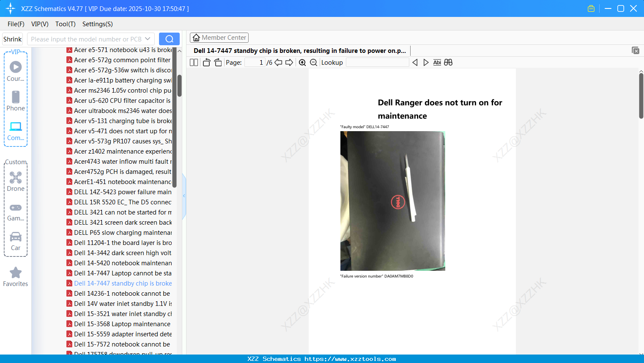Click the Lookup text field
This screenshot has height=363, width=644.
coord(377,63)
